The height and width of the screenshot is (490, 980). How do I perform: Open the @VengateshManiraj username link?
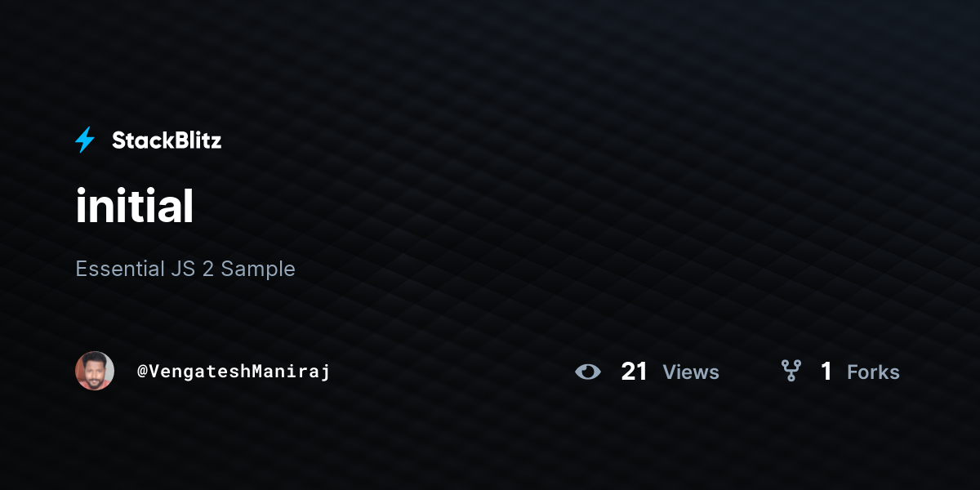pyautogui.click(x=234, y=372)
